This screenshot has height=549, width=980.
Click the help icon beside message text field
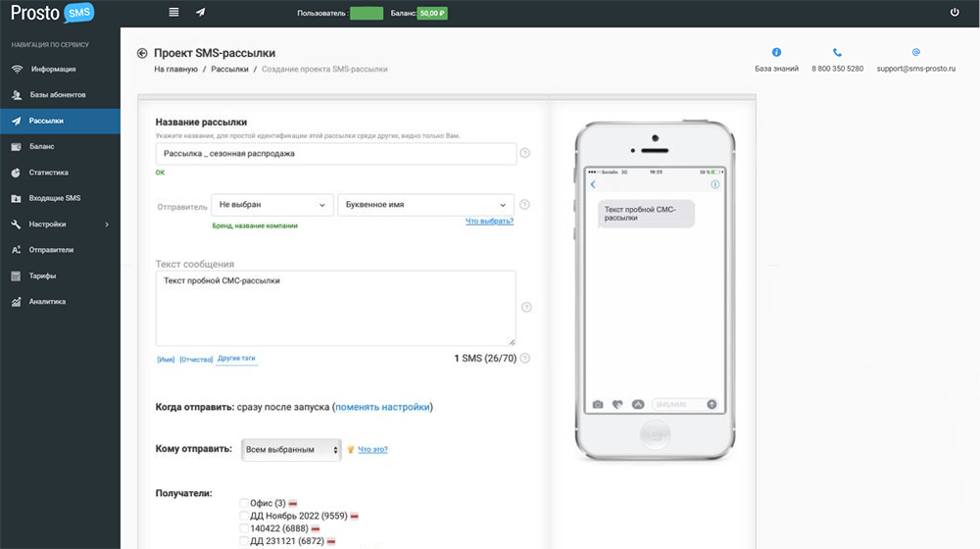[526, 307]
